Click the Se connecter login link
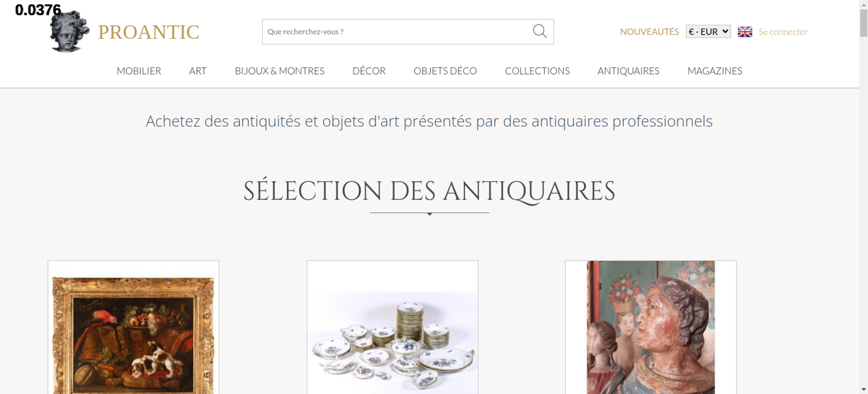 click(x=783, y=32)
